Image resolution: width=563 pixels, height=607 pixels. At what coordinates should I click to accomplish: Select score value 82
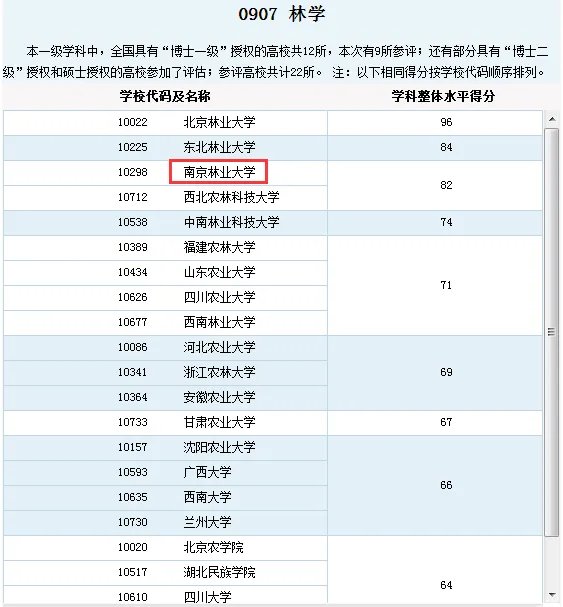coord(446,185)
